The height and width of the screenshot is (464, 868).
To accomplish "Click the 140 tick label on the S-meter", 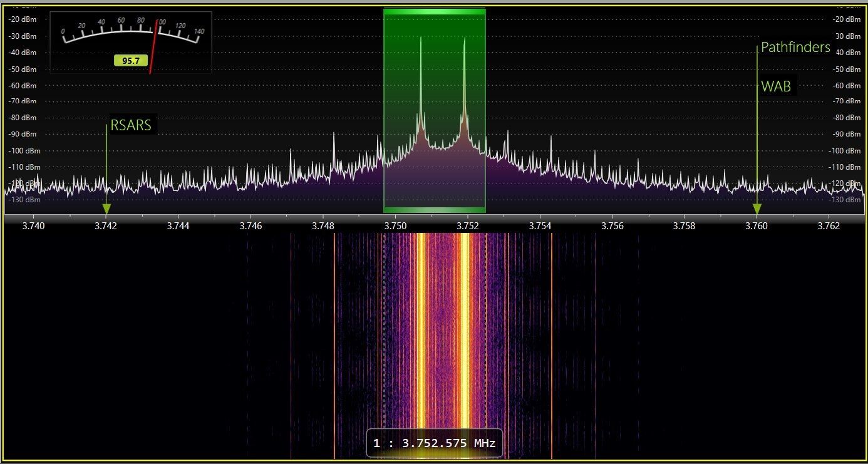I will (199, 31).
